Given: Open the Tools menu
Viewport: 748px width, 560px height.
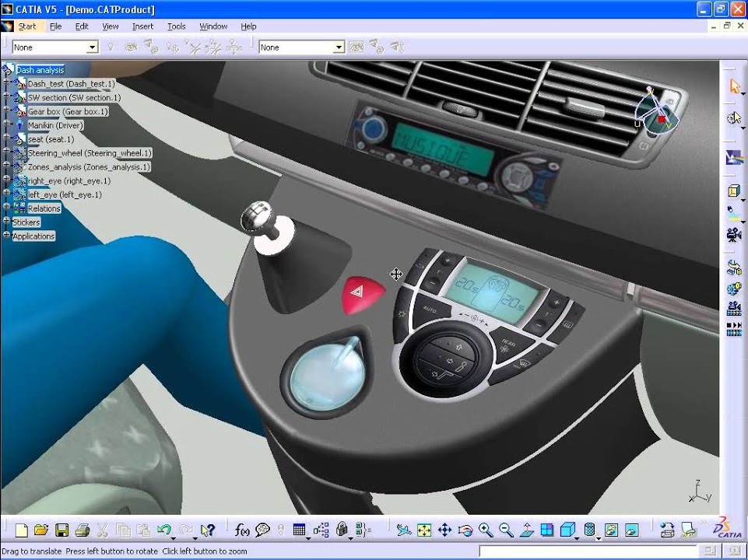Looking at the screenshot, I should (177, 26).
